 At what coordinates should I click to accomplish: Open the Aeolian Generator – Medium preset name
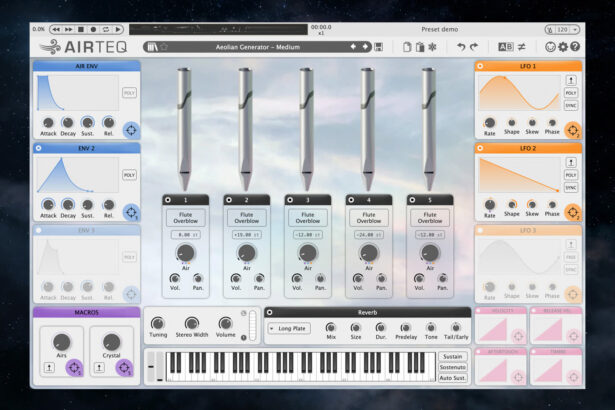tap(258, 47)
